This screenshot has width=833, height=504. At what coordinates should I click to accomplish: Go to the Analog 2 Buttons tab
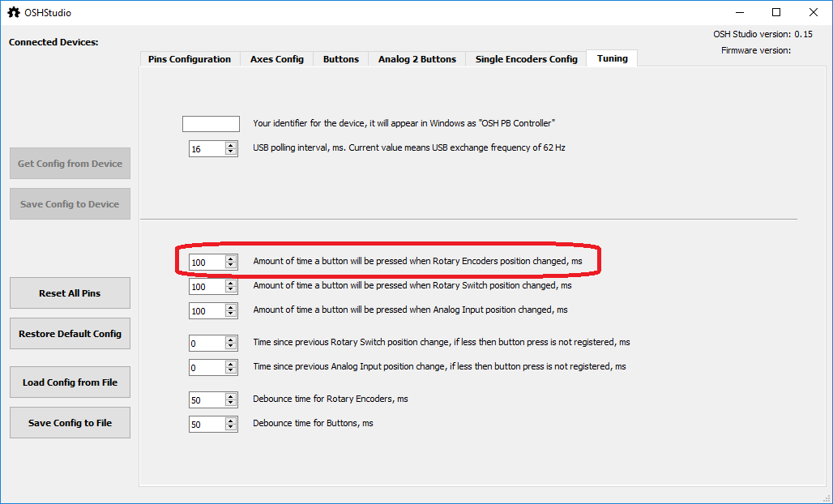pyautogui.click(x=416, y=59)
